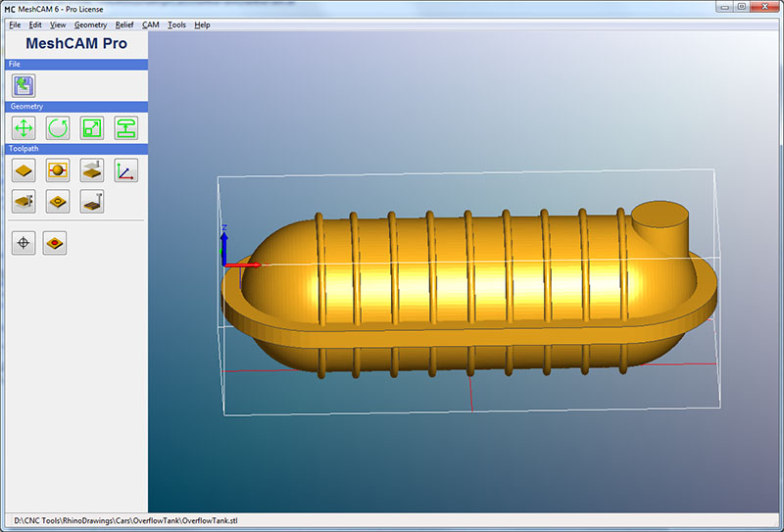Click the overflow tank 3D model in viewport
The image size is (784, 532).
tap(469, 289)
